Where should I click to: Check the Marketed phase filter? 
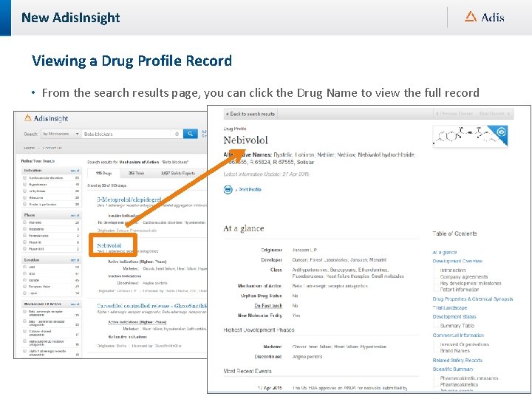pos(24,222)
